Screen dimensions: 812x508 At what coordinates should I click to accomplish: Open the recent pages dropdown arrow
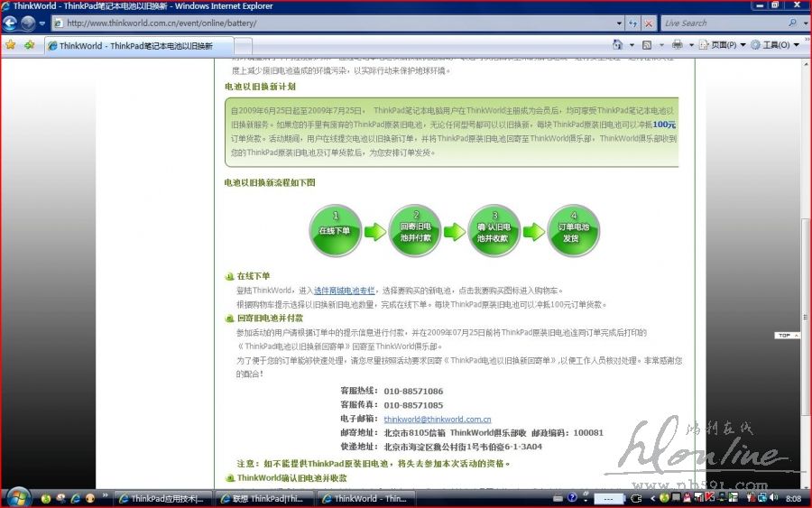pos(42,23)
